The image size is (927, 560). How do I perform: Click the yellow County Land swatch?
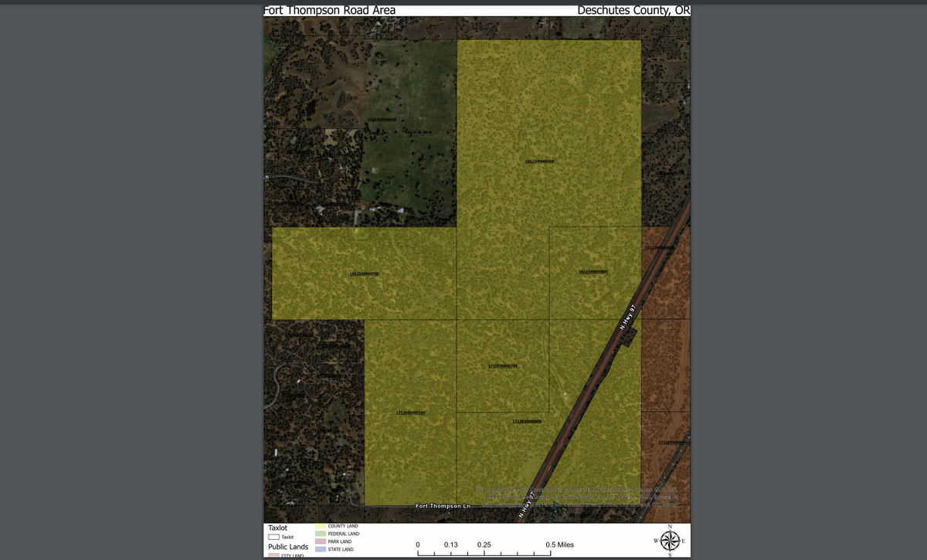321,526
